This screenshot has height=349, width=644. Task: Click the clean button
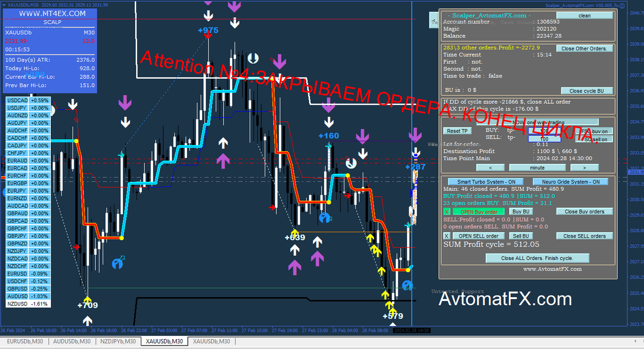click(x=584, y=15)
